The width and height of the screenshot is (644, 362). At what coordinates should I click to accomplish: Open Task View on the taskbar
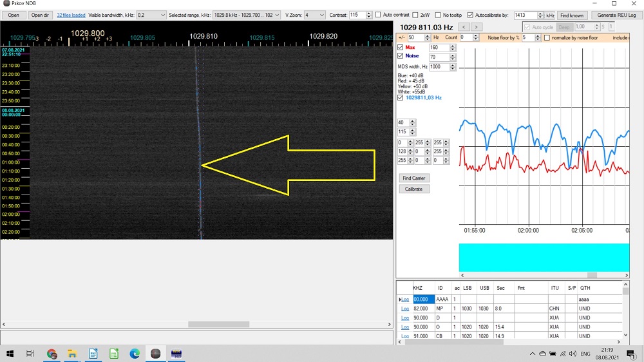[30, 354]
